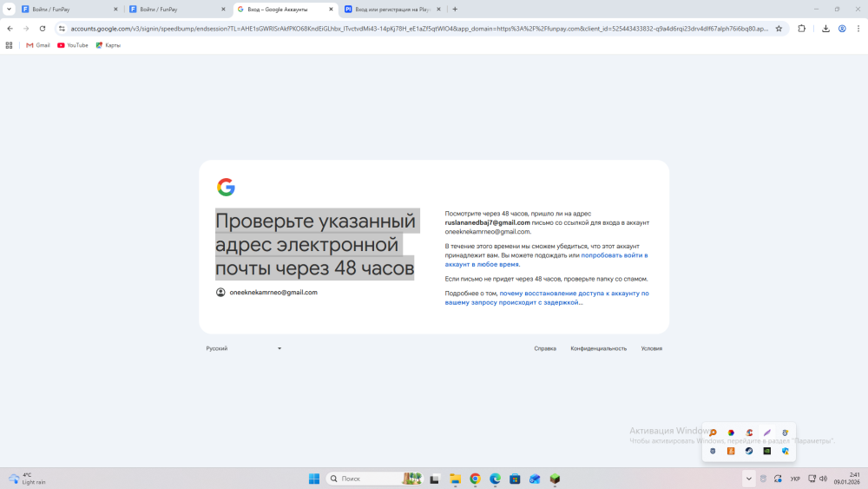The image size is (868, 489).
Task: Close the Вход или регистрация tab
Action: pyautogui.click(x=438, y=10)
